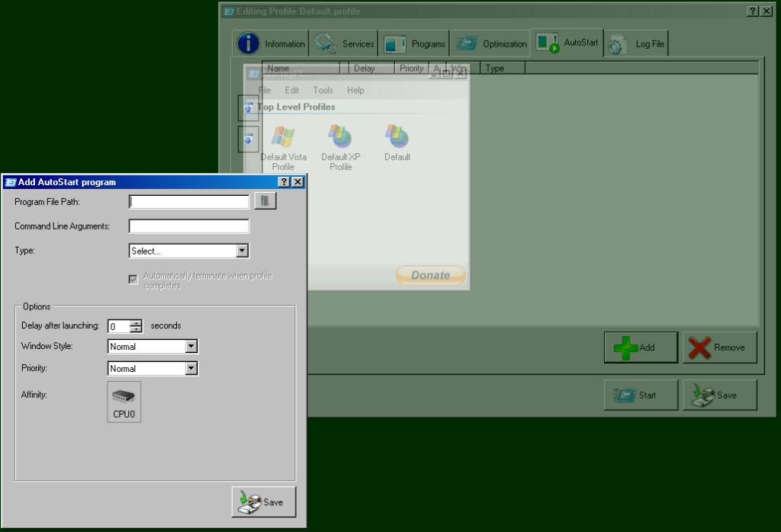Click the browse button beside Program File Path
The height and width of the screenshot is (532, 781).
[x=265, y=201]
